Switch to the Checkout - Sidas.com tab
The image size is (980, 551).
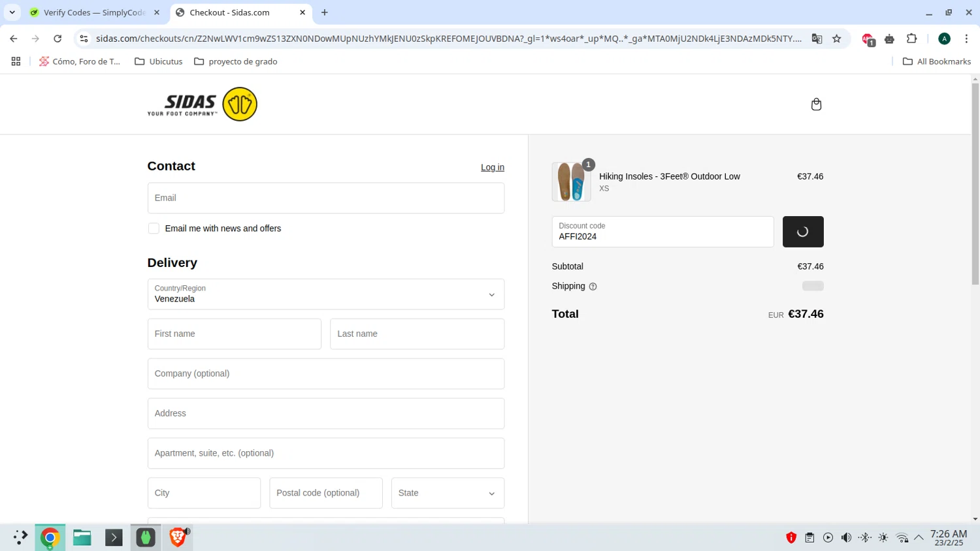240,12
